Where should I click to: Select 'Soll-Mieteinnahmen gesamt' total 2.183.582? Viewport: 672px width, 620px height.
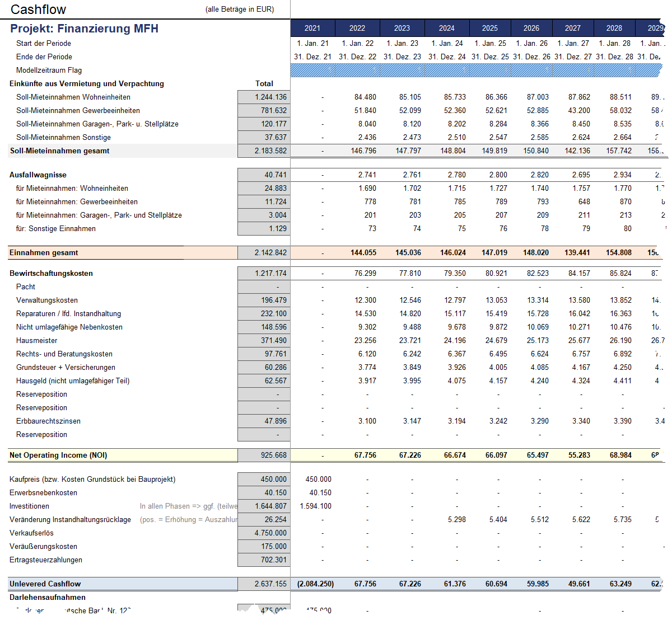pyautogui.click(x=264, y=151)
